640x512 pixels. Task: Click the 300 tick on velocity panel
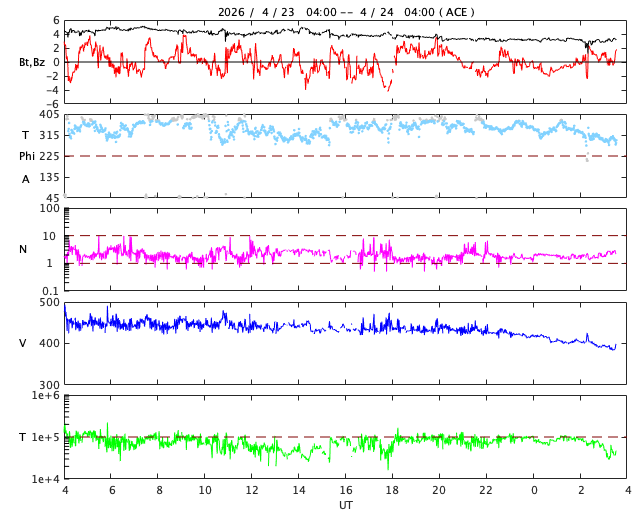49,385
